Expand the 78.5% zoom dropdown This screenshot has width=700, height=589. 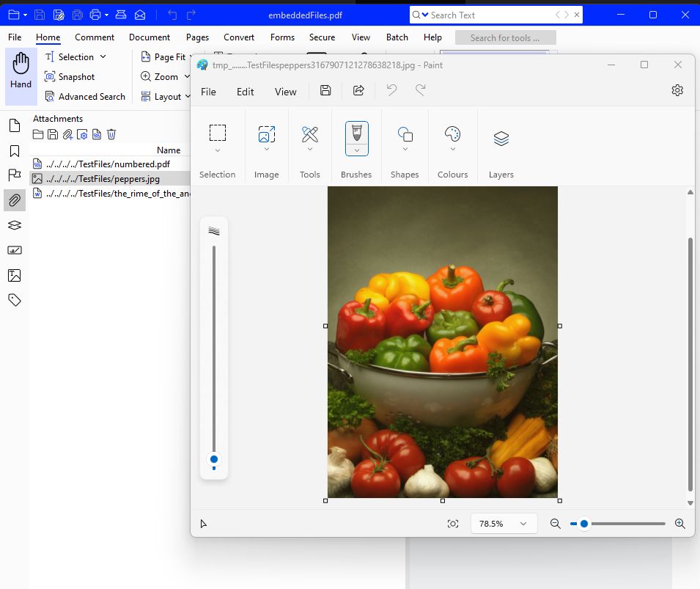pos(523,523)
